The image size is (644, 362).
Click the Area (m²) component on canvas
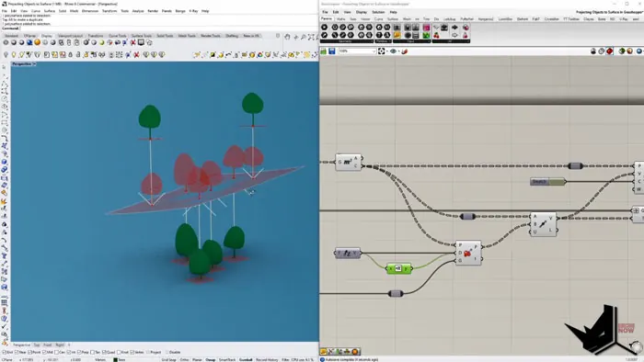coord(349,162)
